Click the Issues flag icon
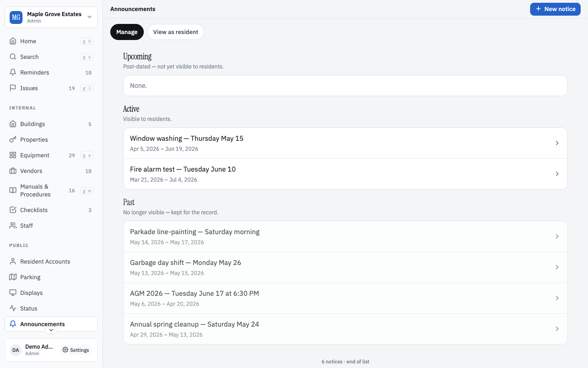Viewport: 588px width, 368px height. tap(13, 88)
